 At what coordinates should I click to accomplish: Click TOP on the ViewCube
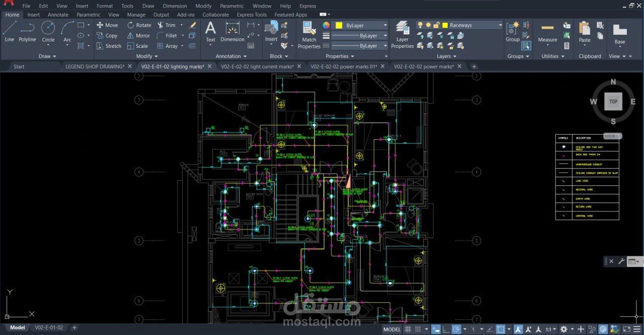click(x=613, y=101)
